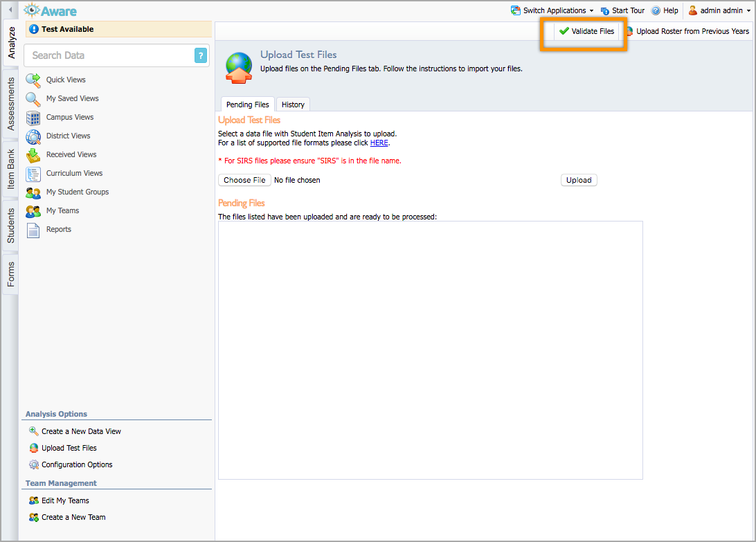This screenshot has height=542, width=756.
Task: Collapse the sidebar with the left arrow
Action: point(10,9)
